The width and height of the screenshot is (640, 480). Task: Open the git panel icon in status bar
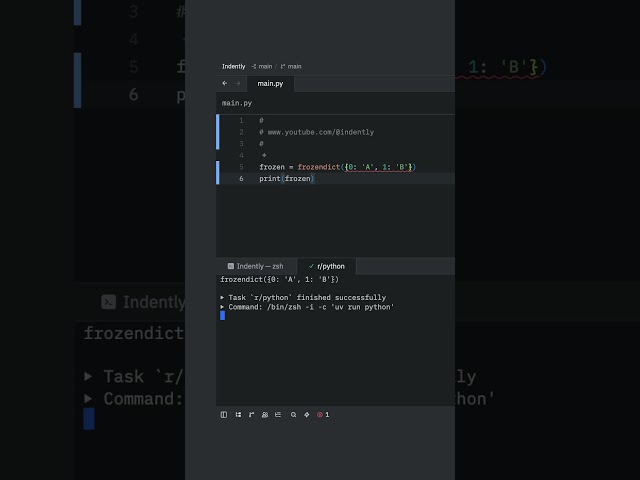point(251,415)
